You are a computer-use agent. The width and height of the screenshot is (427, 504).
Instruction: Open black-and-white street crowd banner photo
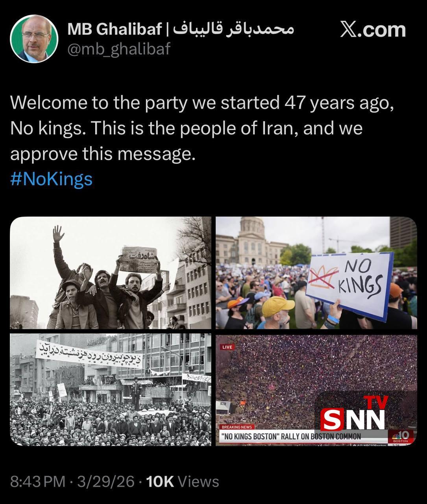coord(110,390)
